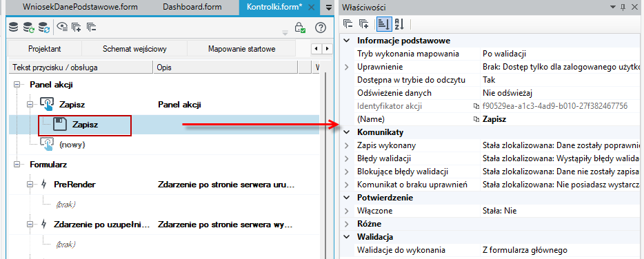
Task: Close the Właściwości panel
Action: click(634, 7)
